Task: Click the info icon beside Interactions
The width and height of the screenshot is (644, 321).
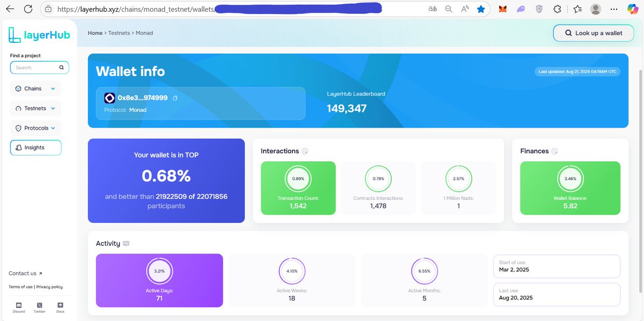Action: point(305,151)
